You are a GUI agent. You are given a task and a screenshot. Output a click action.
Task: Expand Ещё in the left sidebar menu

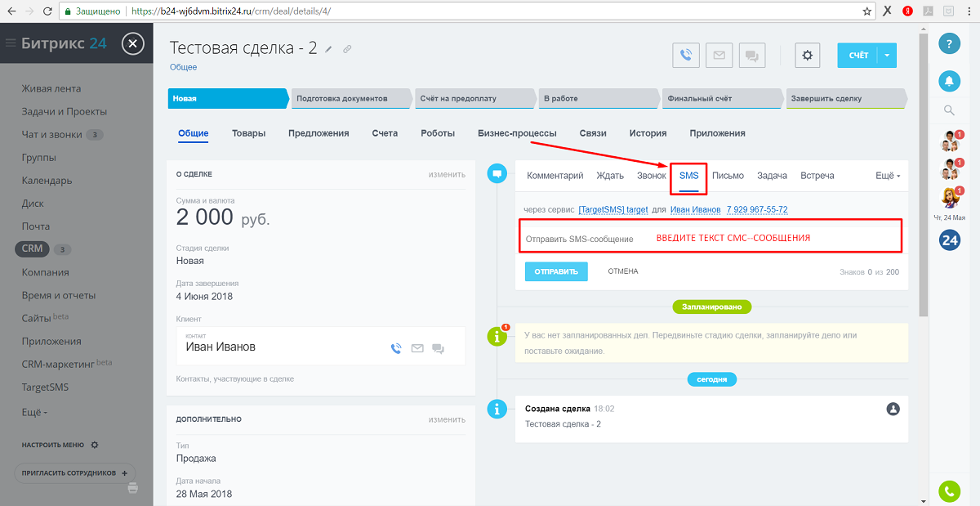click(x=34, y=412)
